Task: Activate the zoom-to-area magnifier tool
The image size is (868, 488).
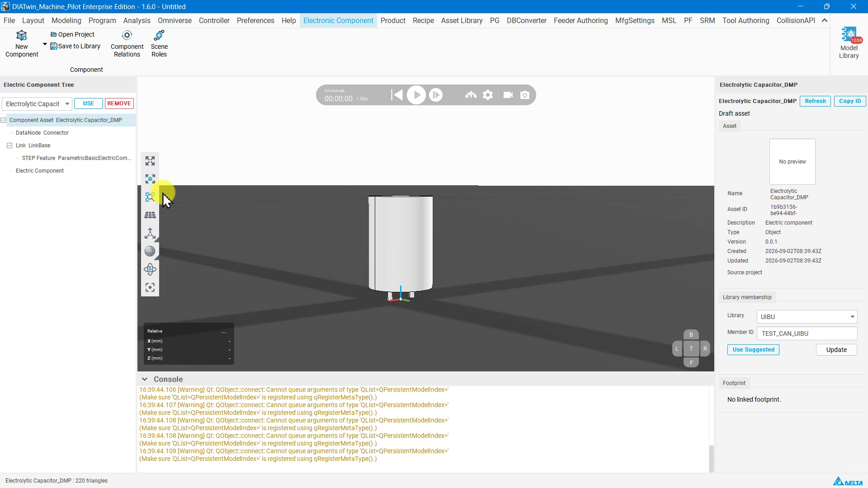Action: point(150,197)
